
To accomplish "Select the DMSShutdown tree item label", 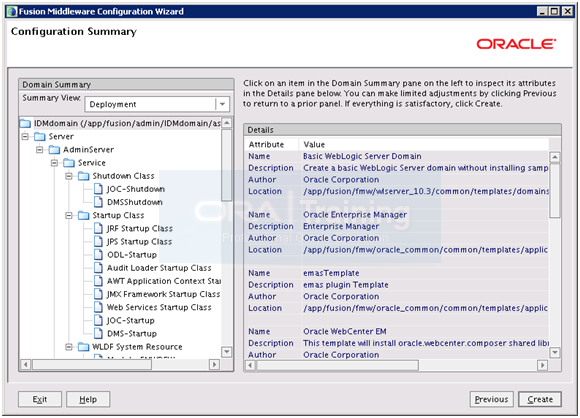I will (135, 202).
